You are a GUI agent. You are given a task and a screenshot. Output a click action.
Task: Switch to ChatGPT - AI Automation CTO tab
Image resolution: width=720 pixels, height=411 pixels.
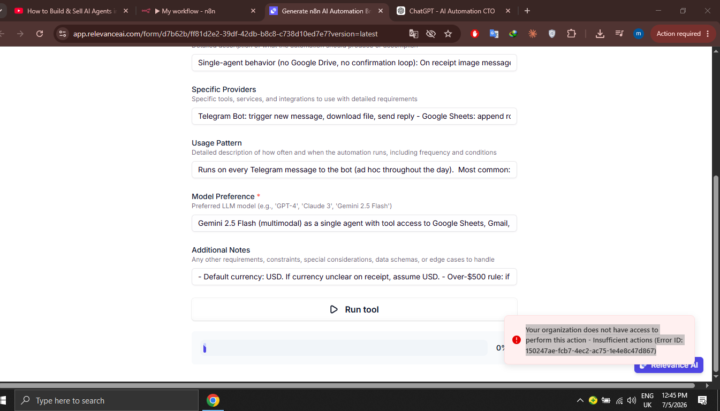click(x=452, y=11)
